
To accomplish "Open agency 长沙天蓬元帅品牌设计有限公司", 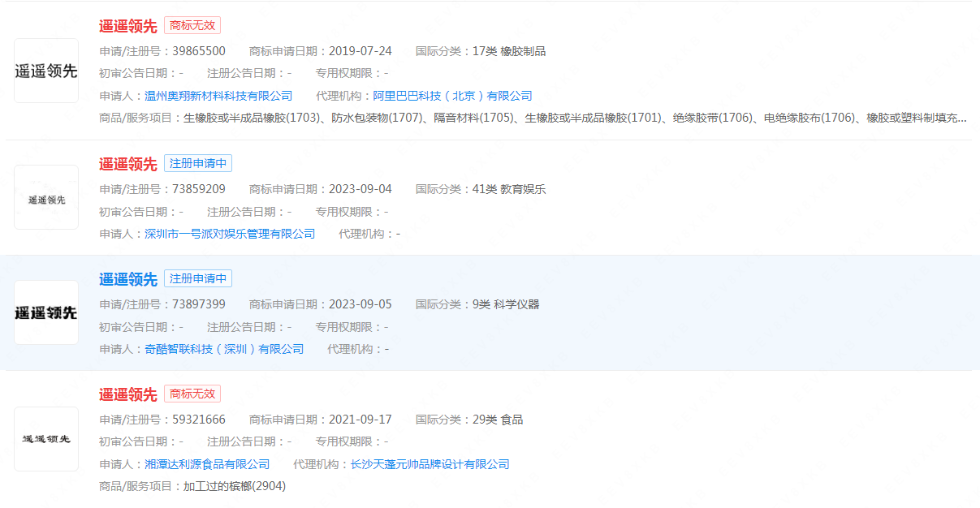I will click(430, 464).
